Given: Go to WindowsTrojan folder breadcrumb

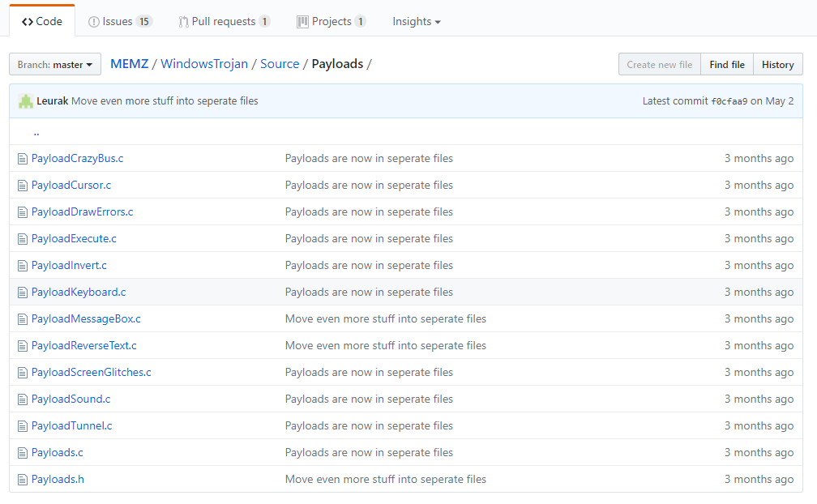Looking at the screenshot, I should click(204, 64).
